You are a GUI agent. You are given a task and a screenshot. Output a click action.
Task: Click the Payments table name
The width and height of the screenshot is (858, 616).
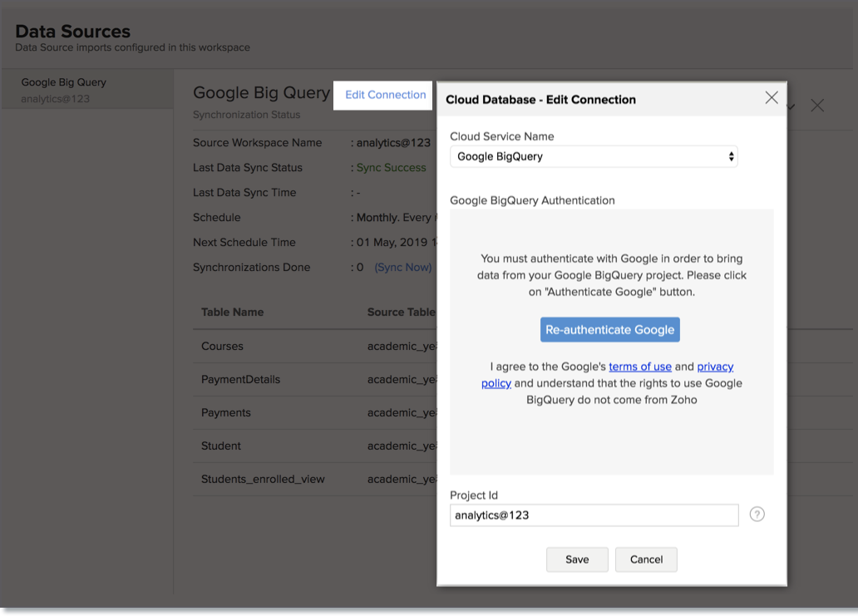[225, 412]
